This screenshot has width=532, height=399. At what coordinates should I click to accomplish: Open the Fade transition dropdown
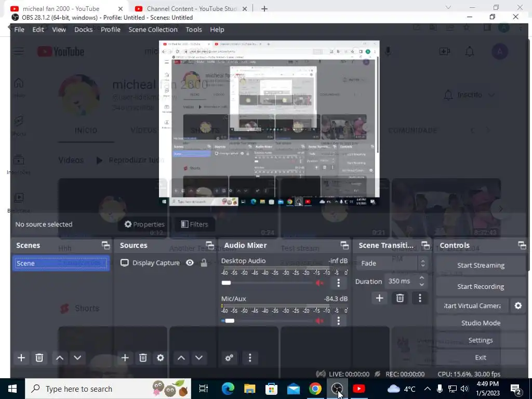coord(392,263)
